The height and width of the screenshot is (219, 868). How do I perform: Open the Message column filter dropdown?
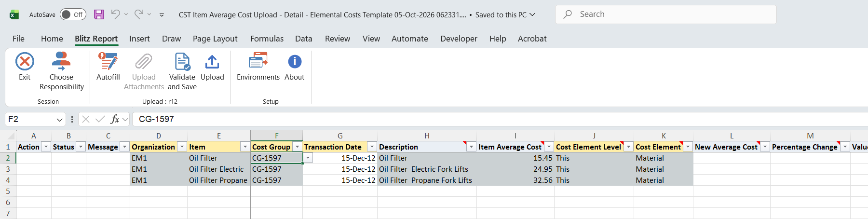click(125, 147)
